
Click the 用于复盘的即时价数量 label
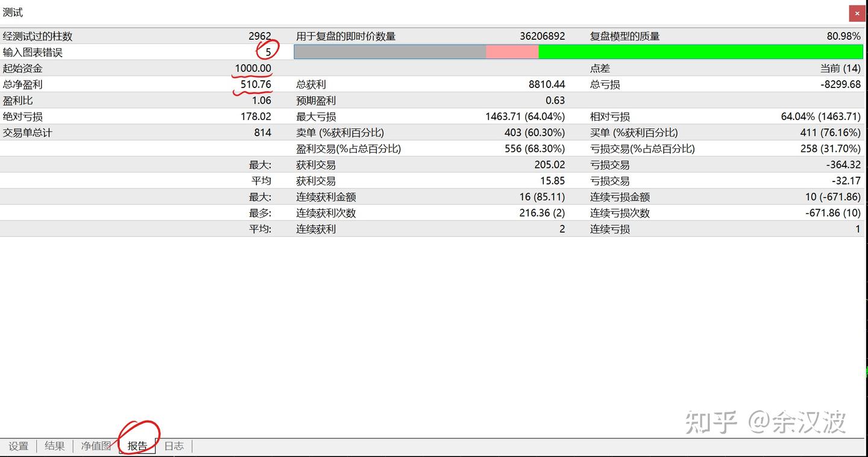(346, 36)
